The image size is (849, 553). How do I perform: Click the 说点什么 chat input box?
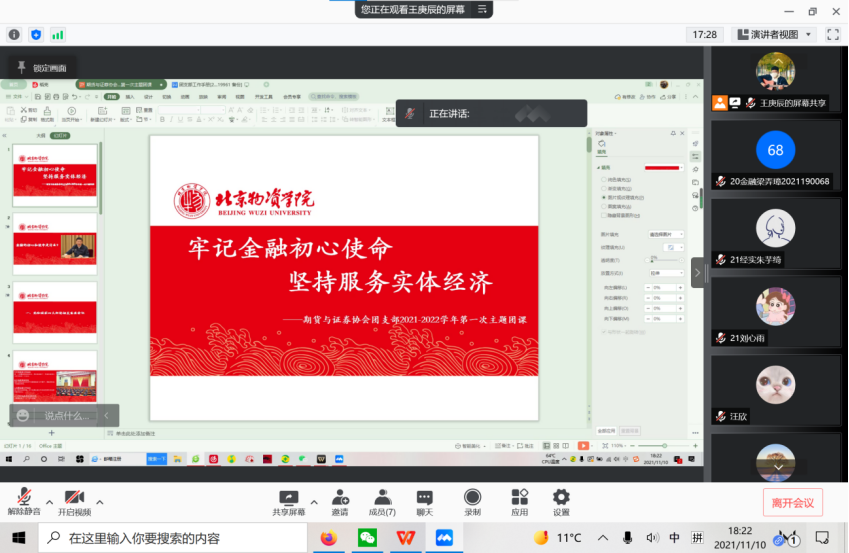tap(62, 415)
